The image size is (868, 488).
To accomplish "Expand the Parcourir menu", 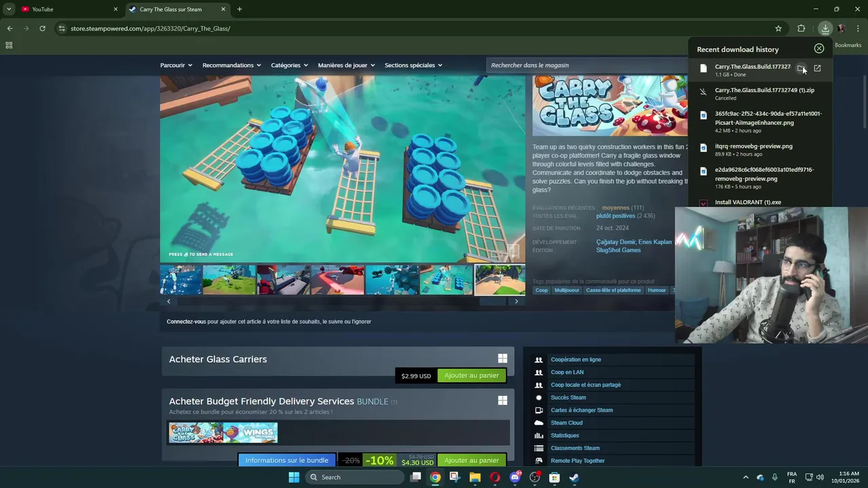I will click(176, 65).
